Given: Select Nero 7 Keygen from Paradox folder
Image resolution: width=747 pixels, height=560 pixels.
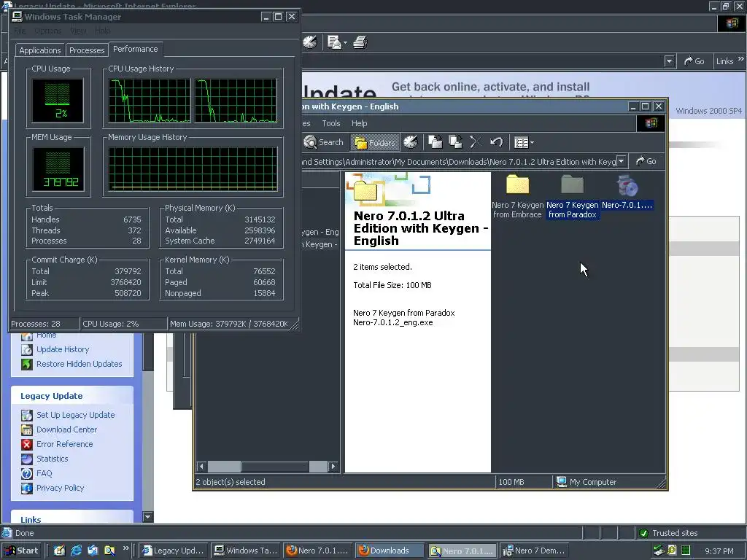Looking at the screenshot, I should click(572, 196).
